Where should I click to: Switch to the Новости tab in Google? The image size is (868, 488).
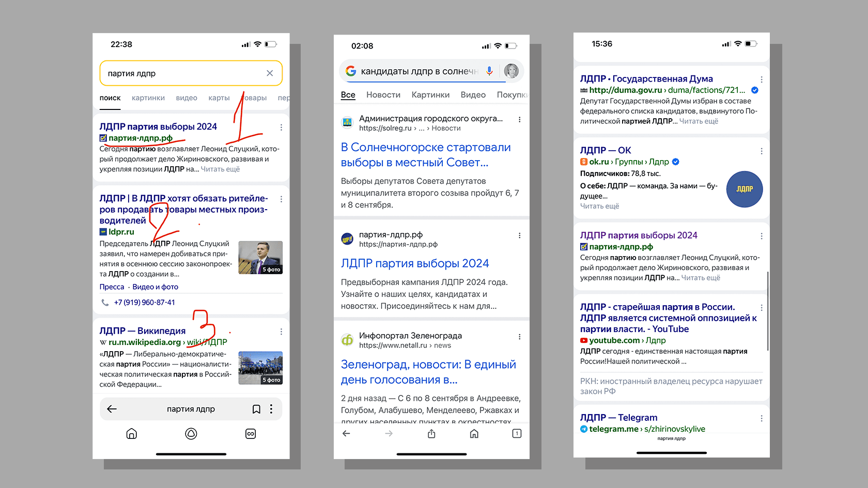[x=383, y=95]
